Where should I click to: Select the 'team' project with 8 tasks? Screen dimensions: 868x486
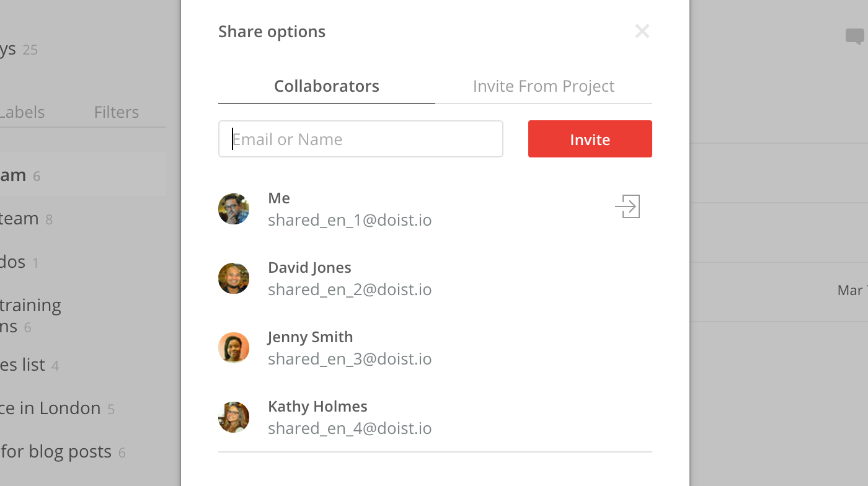click(x=19, y=218)
